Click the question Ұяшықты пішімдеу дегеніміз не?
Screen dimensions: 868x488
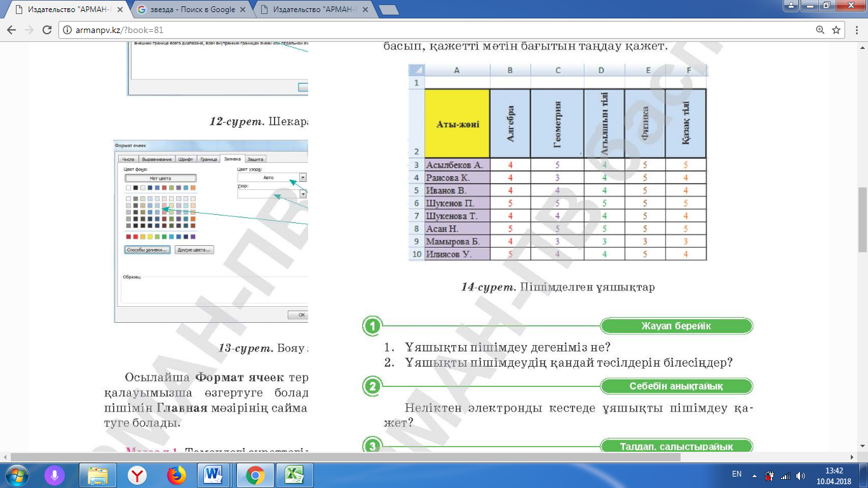(507, 348)
